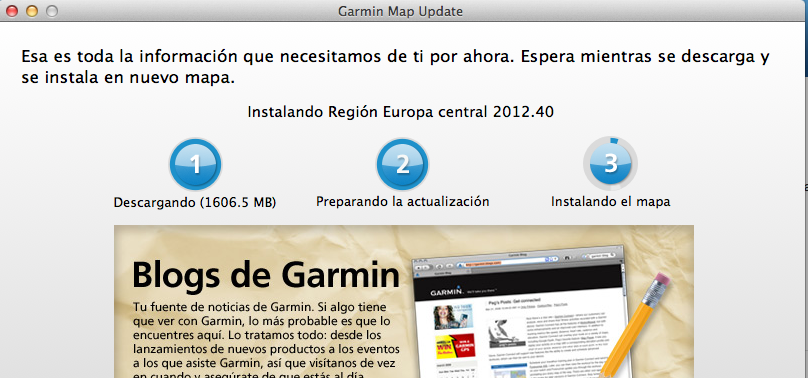Screen dimensions: 808x378
Task: Click the "Garmin Map Update" window title
Action: [400, 11]
